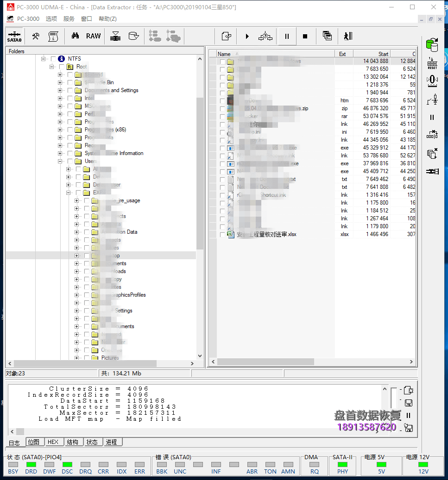Click the pause log icon beside the log panel
This screenshot has width=448, height=480.
(408, 415)
